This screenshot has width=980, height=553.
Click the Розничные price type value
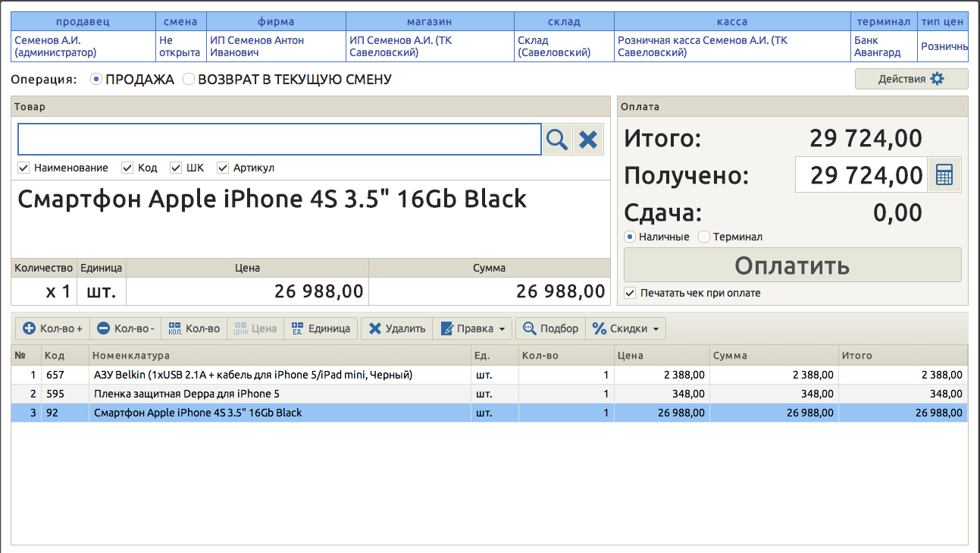(944, 46)
